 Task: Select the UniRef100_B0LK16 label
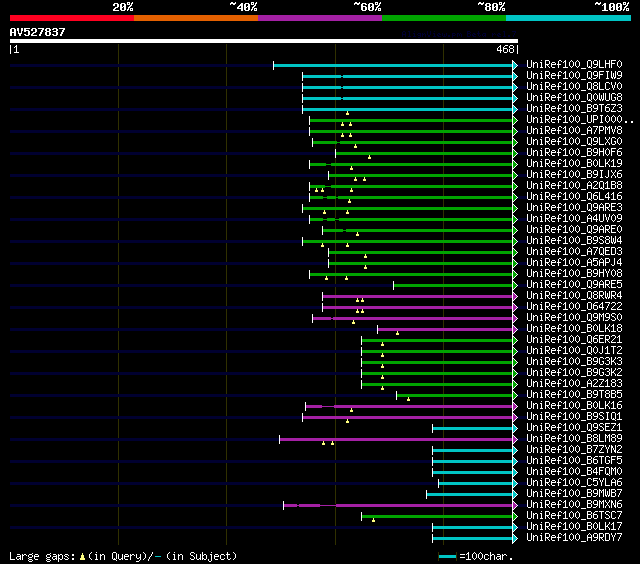pyautogui.click(x=574, y=406)
